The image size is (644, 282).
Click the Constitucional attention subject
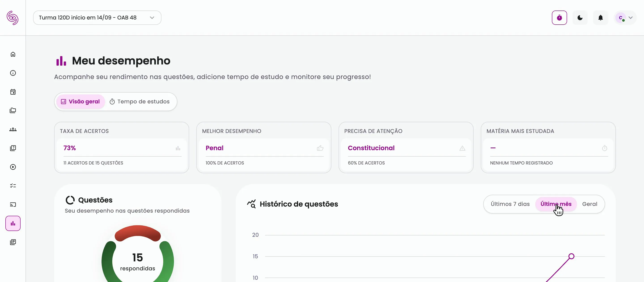point(371,148)
